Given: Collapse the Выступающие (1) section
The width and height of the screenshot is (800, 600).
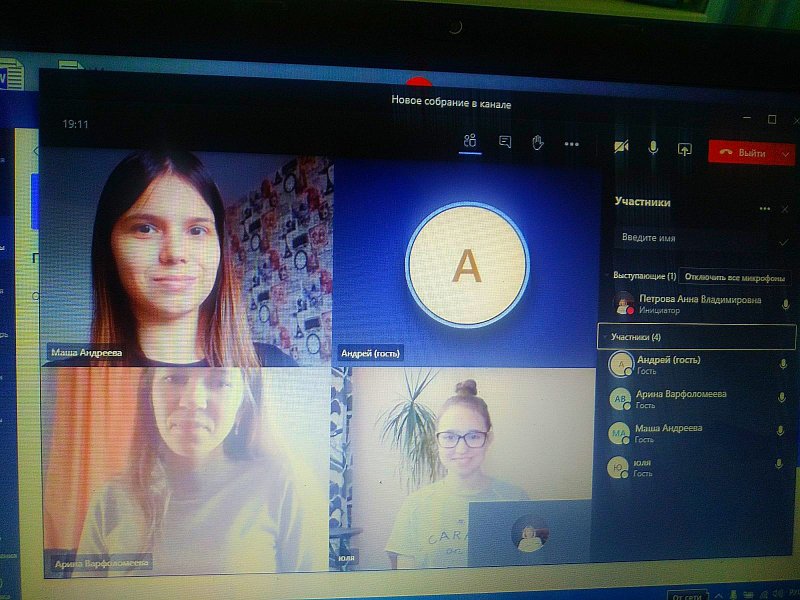Looking at the screenshot, I should 644,276.
